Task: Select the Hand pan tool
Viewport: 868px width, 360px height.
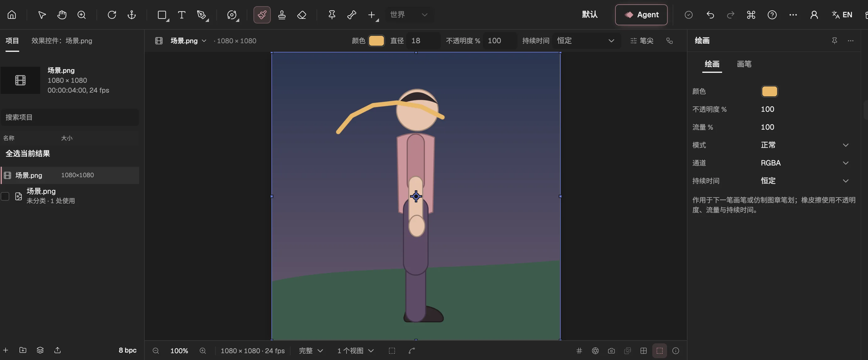Action: [x=62, y=15]
